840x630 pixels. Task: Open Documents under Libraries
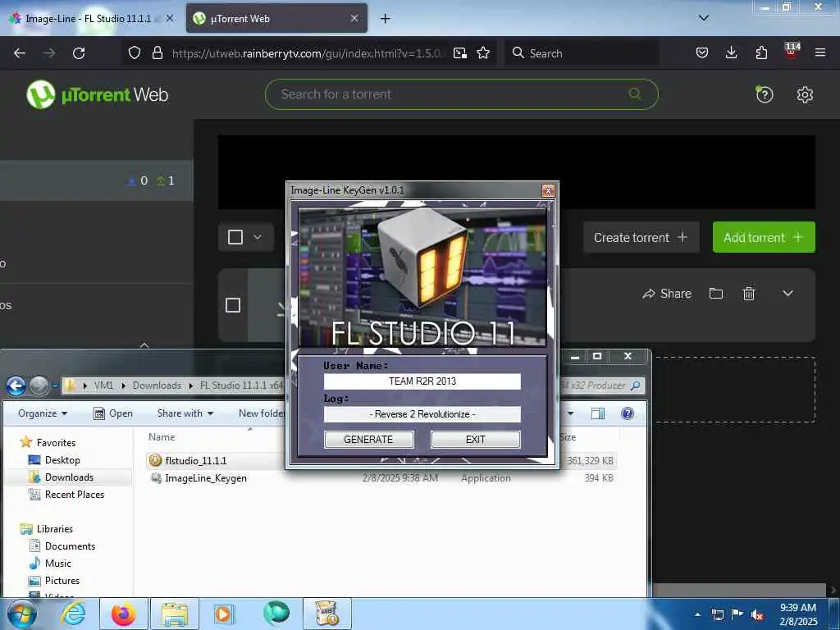point(70,546)
